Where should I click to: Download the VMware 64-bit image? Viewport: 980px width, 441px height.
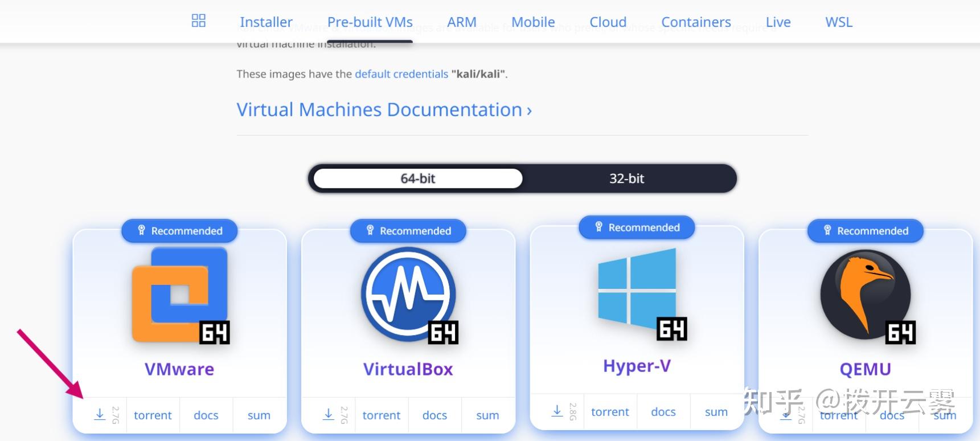(100, 415)
